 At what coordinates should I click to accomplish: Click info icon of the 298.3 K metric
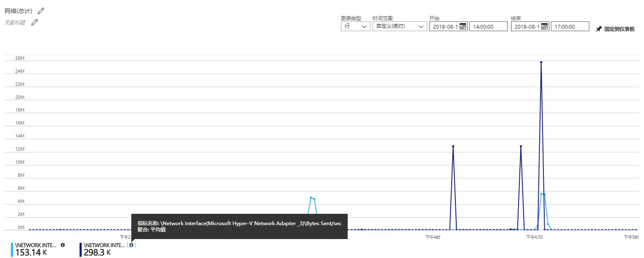tap(131, 245)
